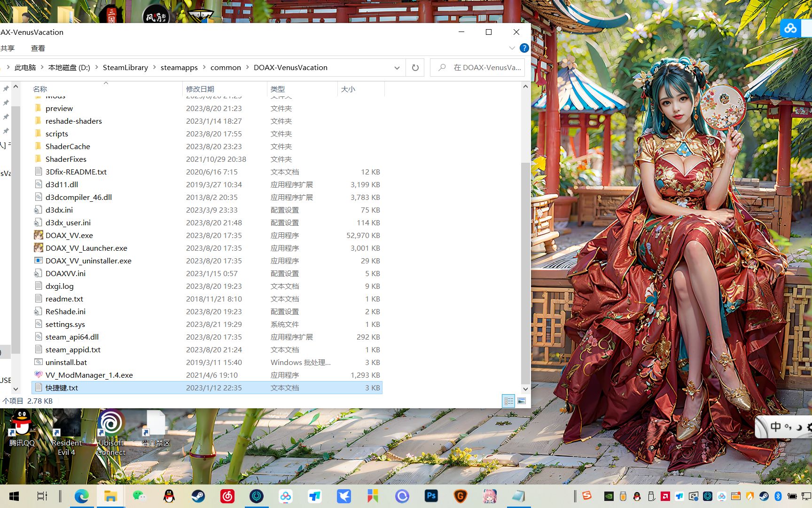812x508 pixels.
Task: Select the ShaderFixes folder
Action: (x=66, y=159)
